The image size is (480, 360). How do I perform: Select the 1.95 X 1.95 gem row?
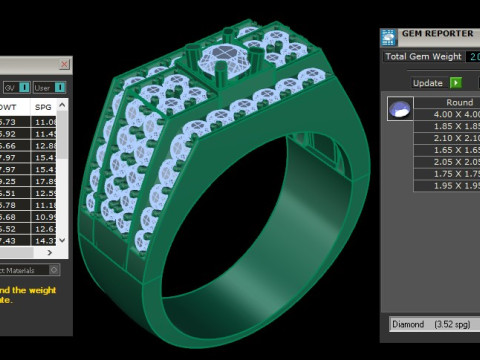tap(447, 186)
